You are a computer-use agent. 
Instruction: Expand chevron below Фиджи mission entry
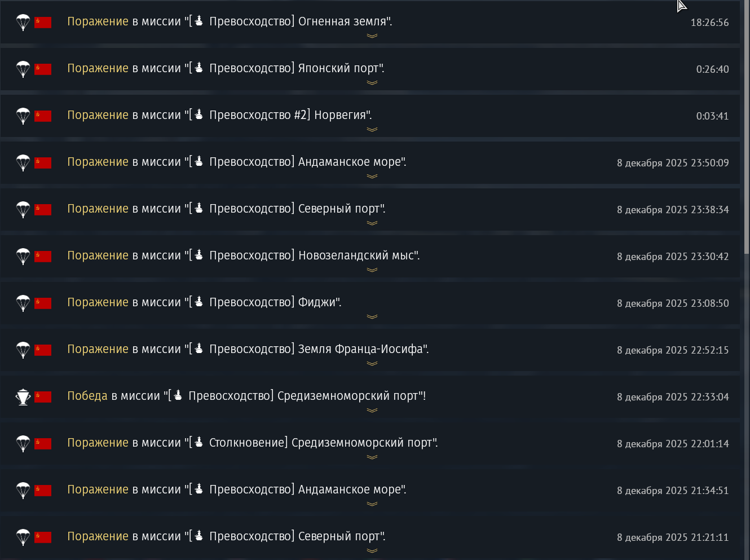click(x=372, y=317)
